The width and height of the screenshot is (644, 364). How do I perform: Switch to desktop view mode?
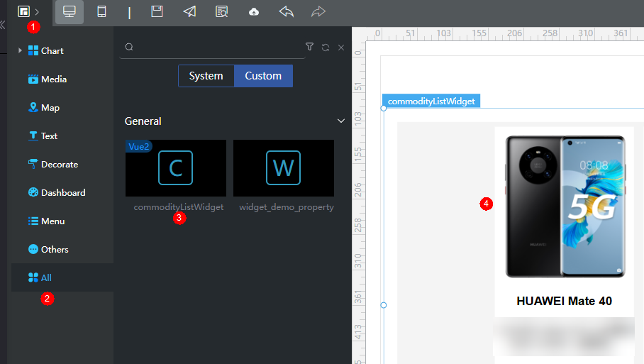point(69,11)
